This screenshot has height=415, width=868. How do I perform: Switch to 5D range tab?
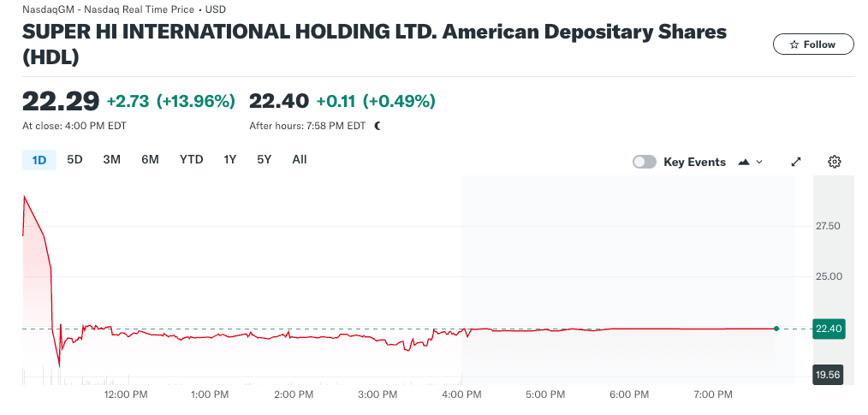point(74,159)
